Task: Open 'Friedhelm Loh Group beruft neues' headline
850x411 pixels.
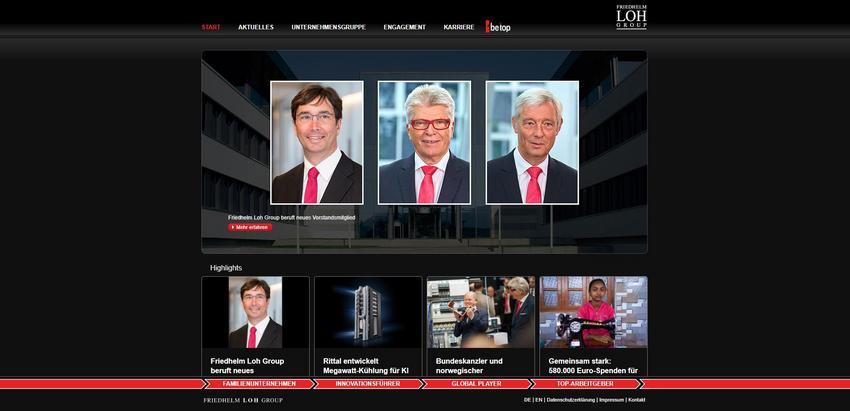Action: click(x=247, y=365)
